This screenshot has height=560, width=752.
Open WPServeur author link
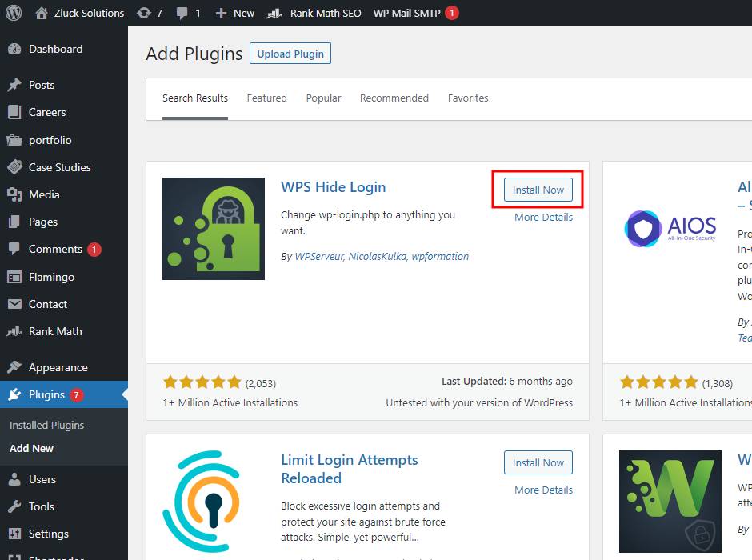coord(319,257)
